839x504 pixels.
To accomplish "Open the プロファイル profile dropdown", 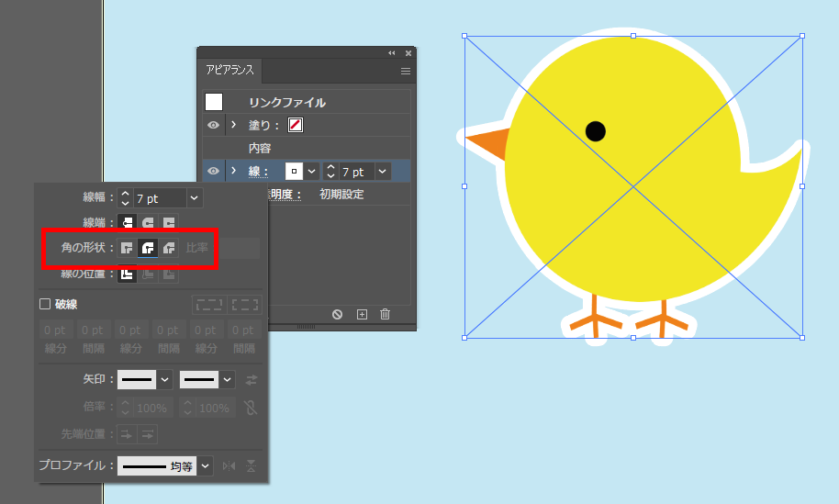I will click(206, 466).
